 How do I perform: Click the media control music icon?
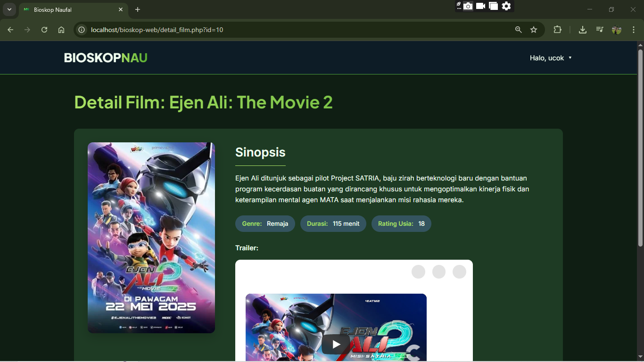tap(600, 30)
